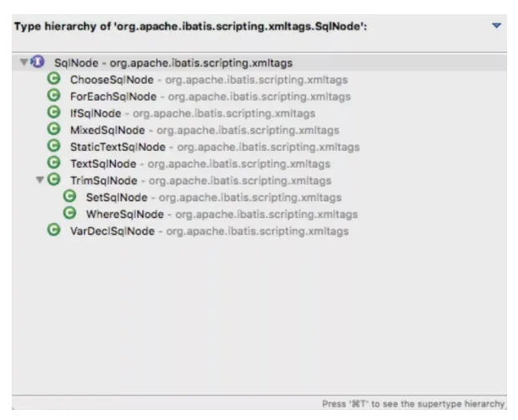Select TextSqlNode in the hierarchy

pyautogui.click(x=103, y=163)
